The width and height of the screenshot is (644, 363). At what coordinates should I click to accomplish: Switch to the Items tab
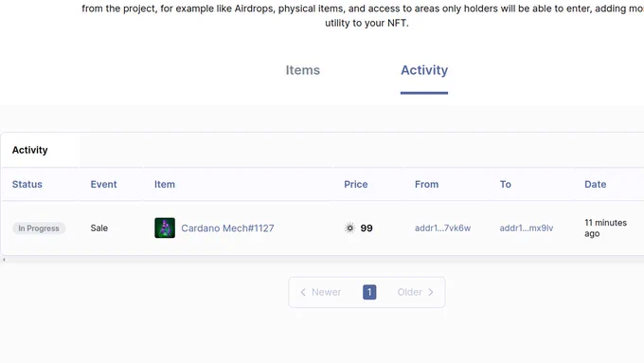(303, 70)
